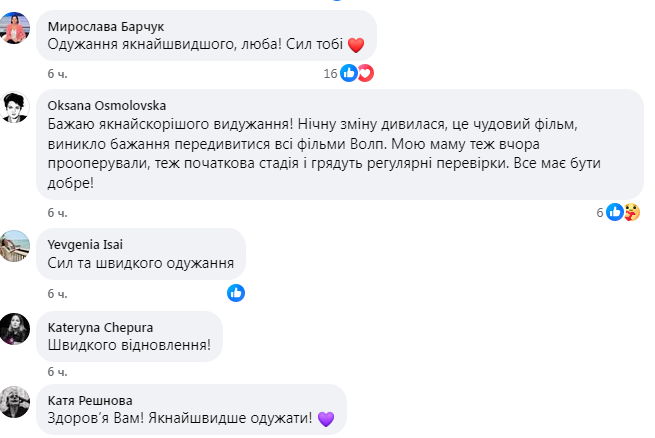View reaction icons on Oksana Osmolovska's comment
Image resolution: width=655 pixels, height=438 pixels.
click(623, 212)
